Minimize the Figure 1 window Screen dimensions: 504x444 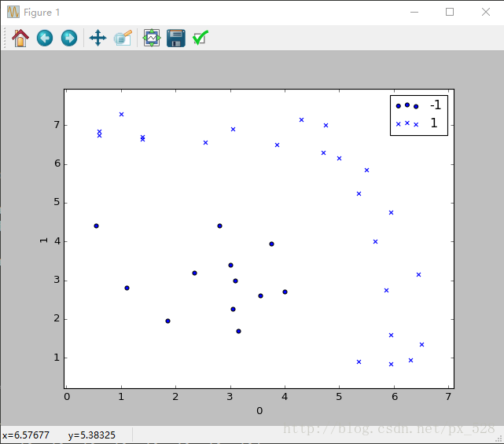[414, 12]
